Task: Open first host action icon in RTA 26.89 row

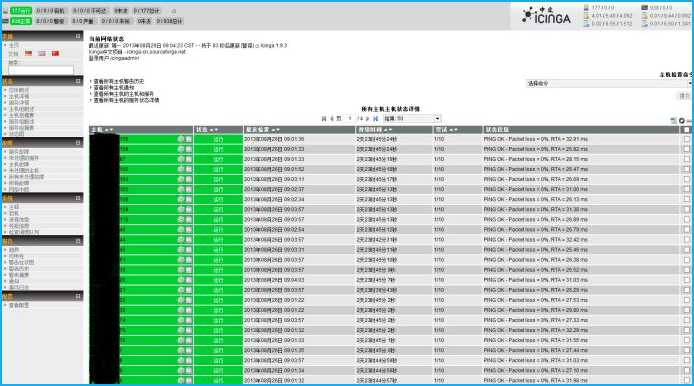Action: tap(181, 220)
